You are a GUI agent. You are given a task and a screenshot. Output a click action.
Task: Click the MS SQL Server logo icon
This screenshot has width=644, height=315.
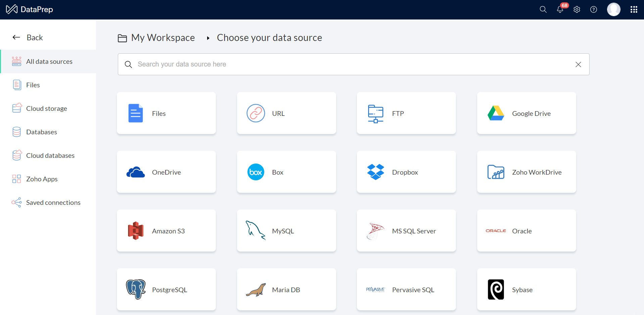376,231
